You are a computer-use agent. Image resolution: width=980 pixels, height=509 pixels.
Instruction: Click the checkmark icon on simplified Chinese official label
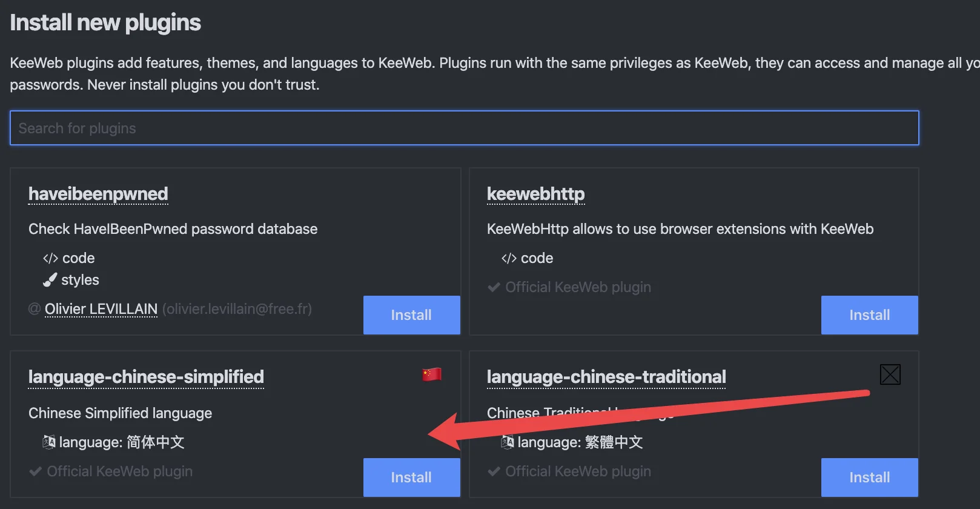tap(35, 471)
